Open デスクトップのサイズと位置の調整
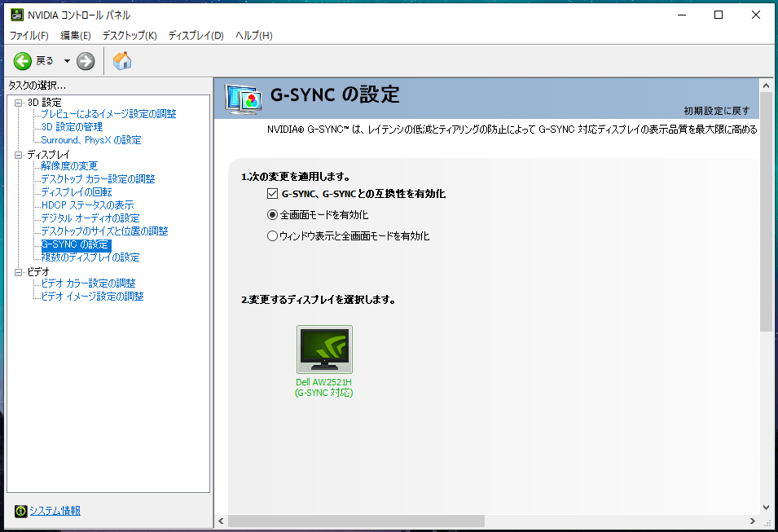778x532 pixels. coord(105,231)
